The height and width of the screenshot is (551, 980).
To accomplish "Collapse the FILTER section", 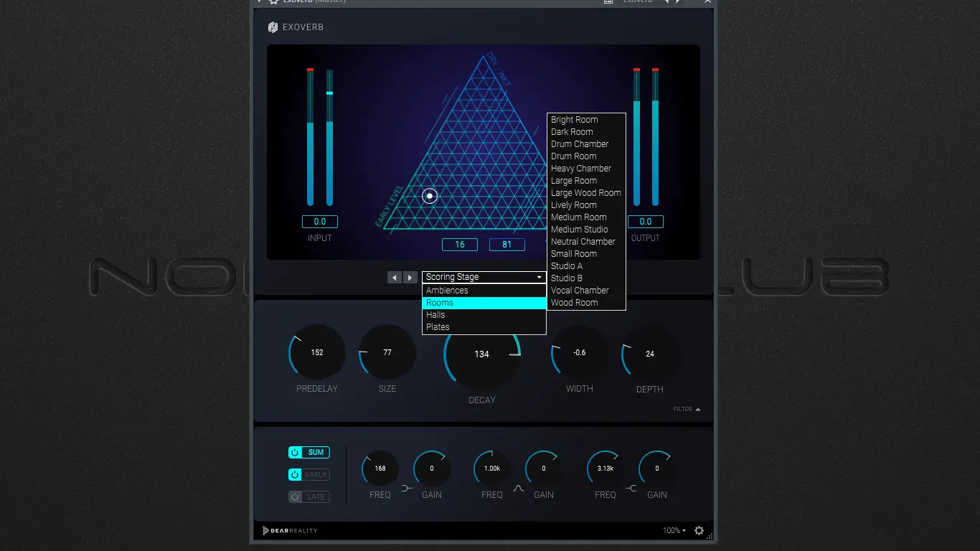I will 687,410.
